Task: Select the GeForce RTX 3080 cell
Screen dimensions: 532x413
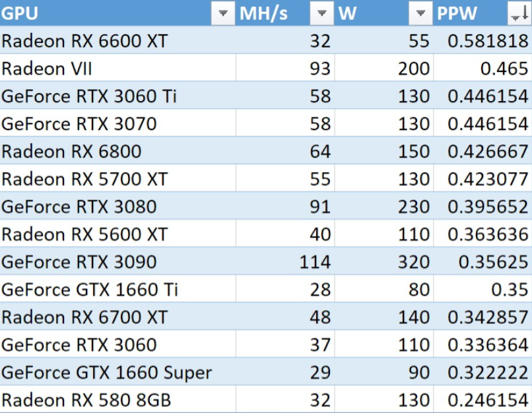Action: point(117,206)
